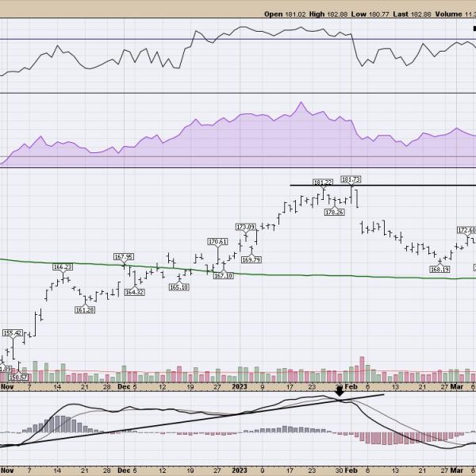
Task: Select the 161.28 price low label
Action: (x=85, y=310)
